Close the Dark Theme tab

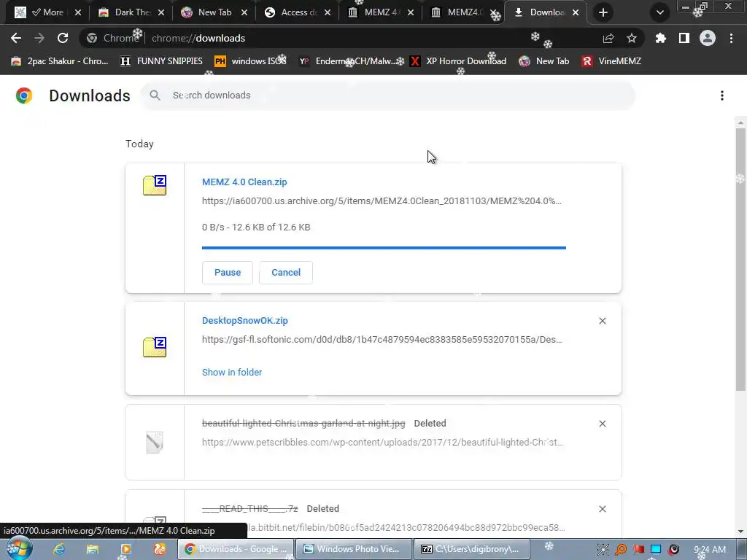[x=161, y=12]
